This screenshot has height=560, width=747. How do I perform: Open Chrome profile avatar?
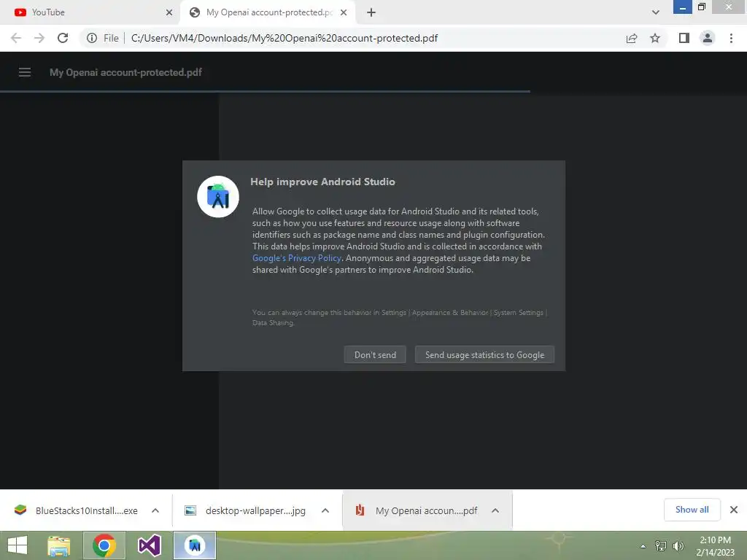(708, 38)
